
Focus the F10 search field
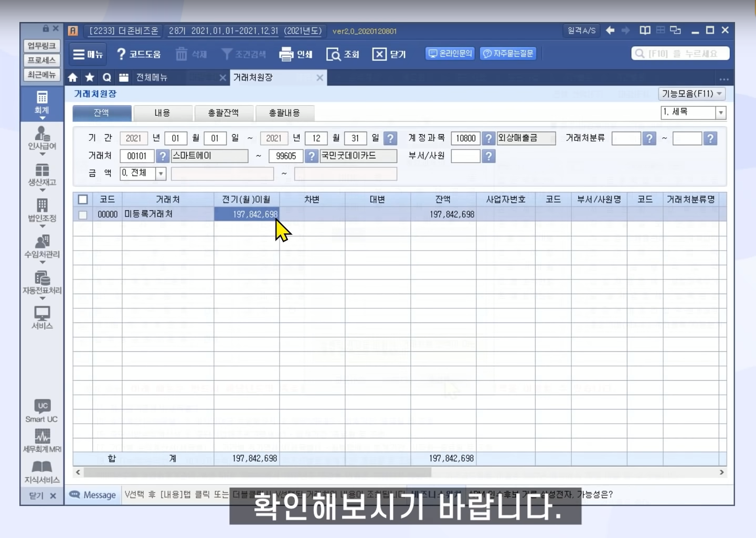[x=680, y=53]
